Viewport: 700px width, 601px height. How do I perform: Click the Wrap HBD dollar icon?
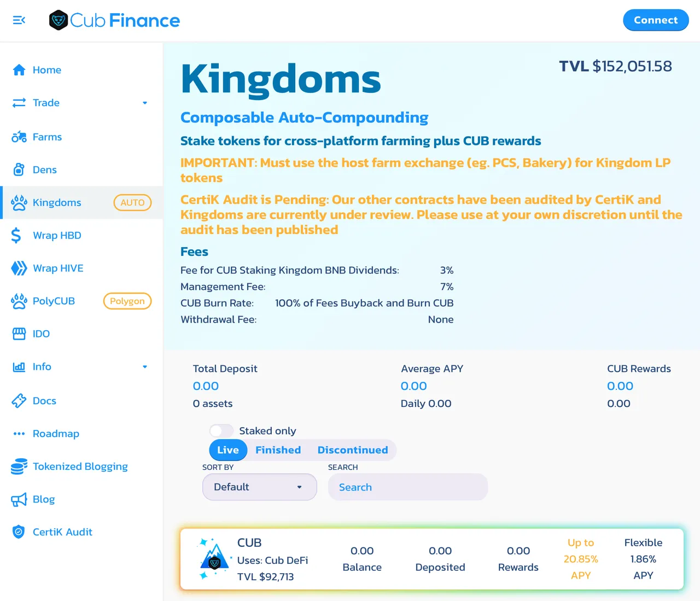click(16, 235)
